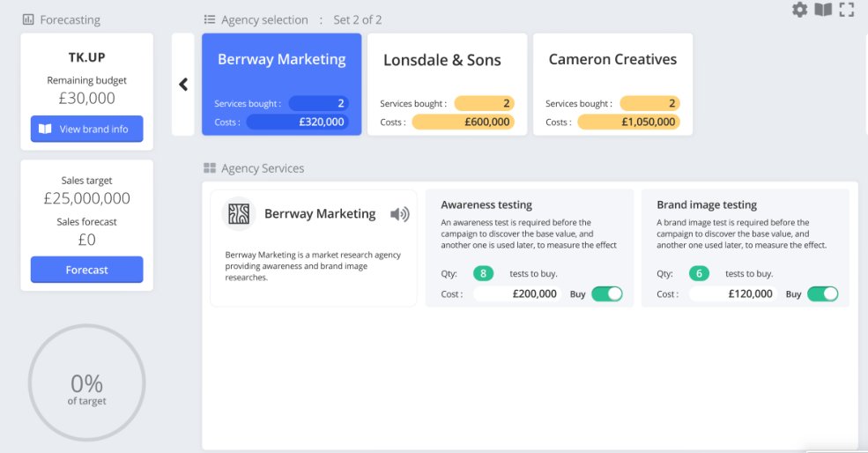868x453 pixels.
Task: Click the Forecast button
Action: tap(87, 270)
